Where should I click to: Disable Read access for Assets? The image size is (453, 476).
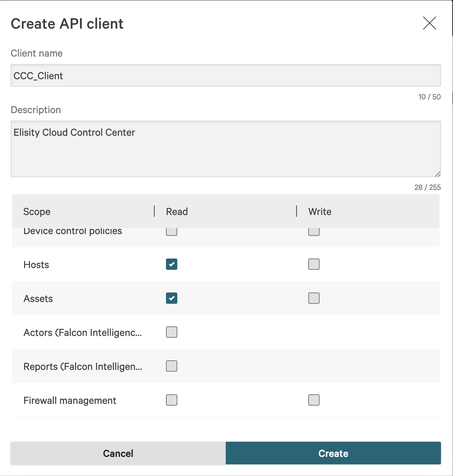coord(172,298)
